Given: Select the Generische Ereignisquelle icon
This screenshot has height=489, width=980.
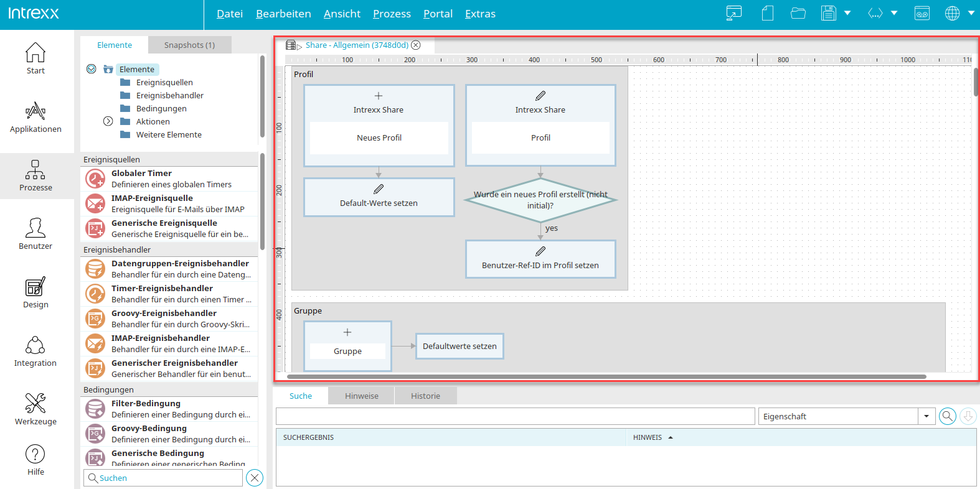Looking at the screenshot, I should pos(95,228).
